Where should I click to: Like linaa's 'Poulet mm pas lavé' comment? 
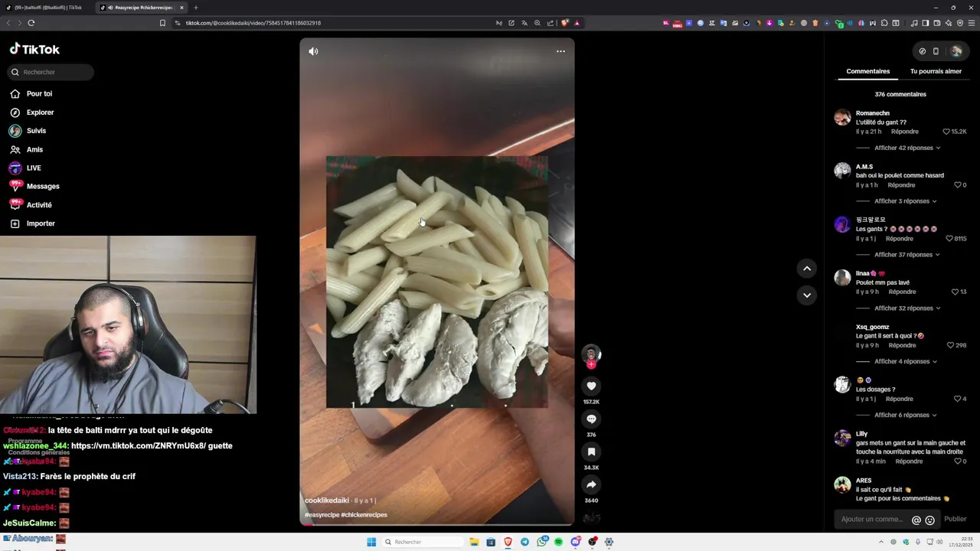click(955, 292)
